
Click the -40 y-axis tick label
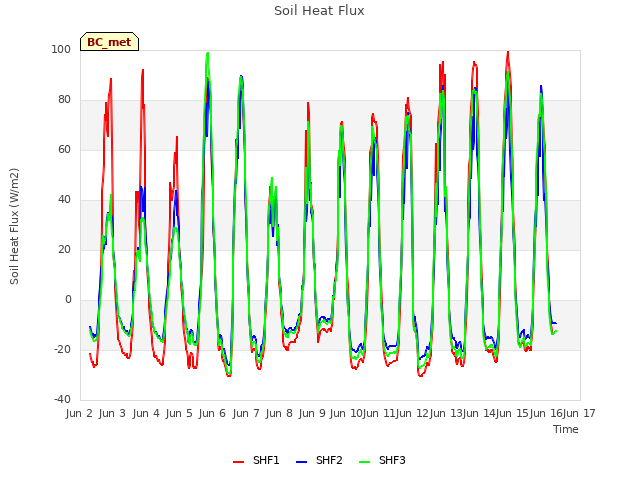coord(62,400)
